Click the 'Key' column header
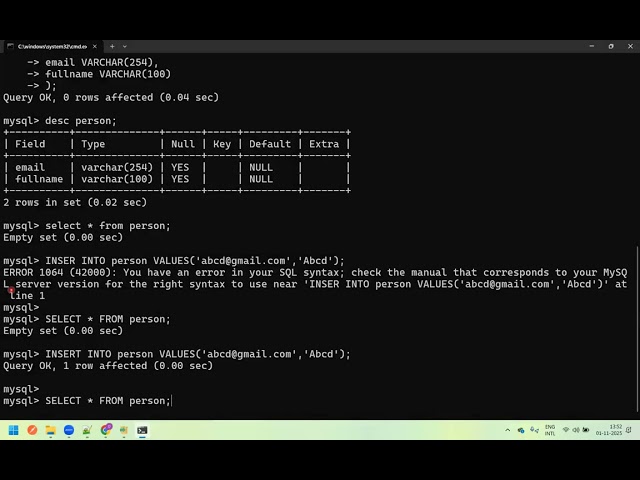 point(222,144)
